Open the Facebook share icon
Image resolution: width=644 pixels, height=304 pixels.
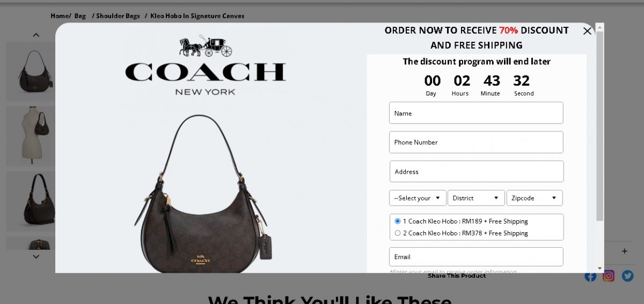[590, 276]
